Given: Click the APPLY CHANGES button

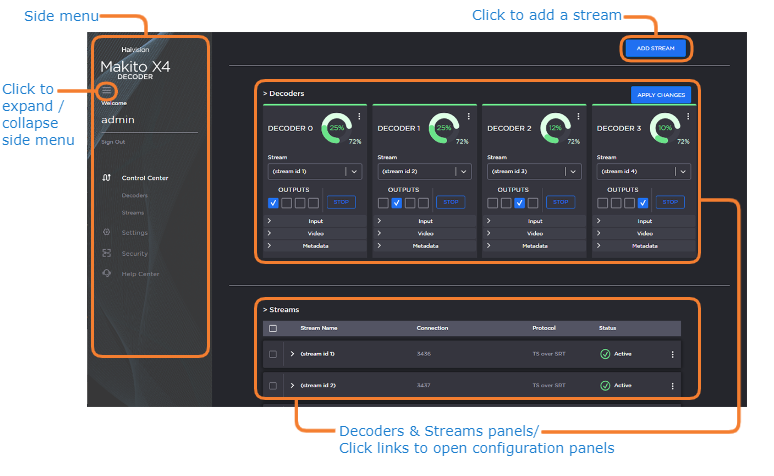Looking at the screenshot, I should click(x=661, y=95).
